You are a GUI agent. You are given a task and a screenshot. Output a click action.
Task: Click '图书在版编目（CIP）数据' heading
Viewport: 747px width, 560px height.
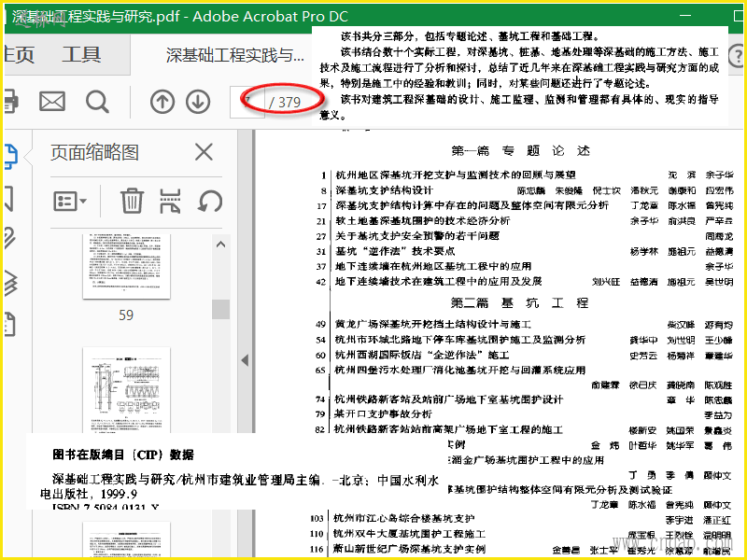tap(123, 455)
